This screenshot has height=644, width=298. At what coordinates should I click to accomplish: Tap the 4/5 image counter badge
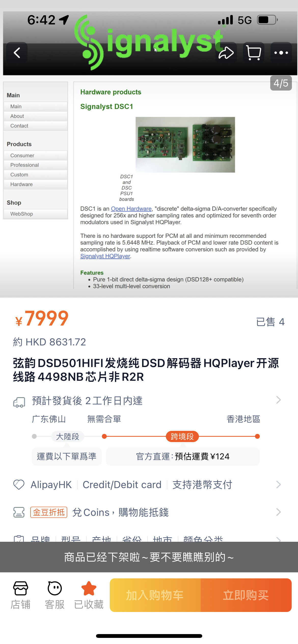click(281, 83)
